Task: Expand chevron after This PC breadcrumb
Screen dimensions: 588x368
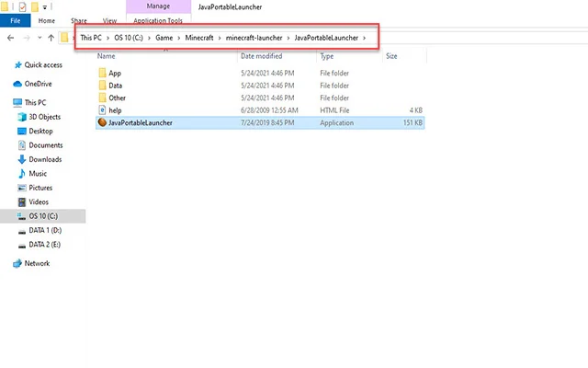Action: click(x=108, y=38)
